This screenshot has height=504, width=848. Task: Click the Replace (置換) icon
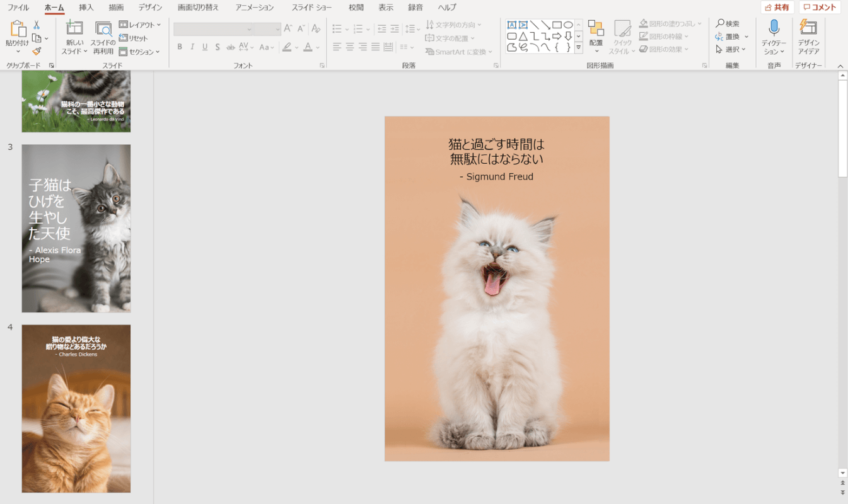[720, 37]
